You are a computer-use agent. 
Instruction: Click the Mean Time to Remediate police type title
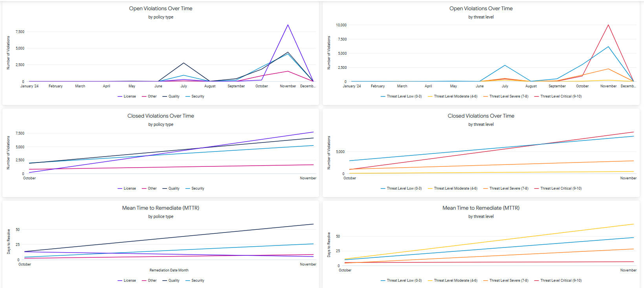(161, 208)
